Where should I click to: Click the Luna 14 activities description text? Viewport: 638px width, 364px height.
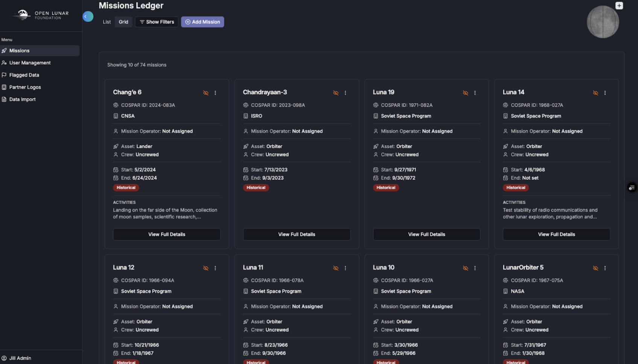[x=550, y=214]
